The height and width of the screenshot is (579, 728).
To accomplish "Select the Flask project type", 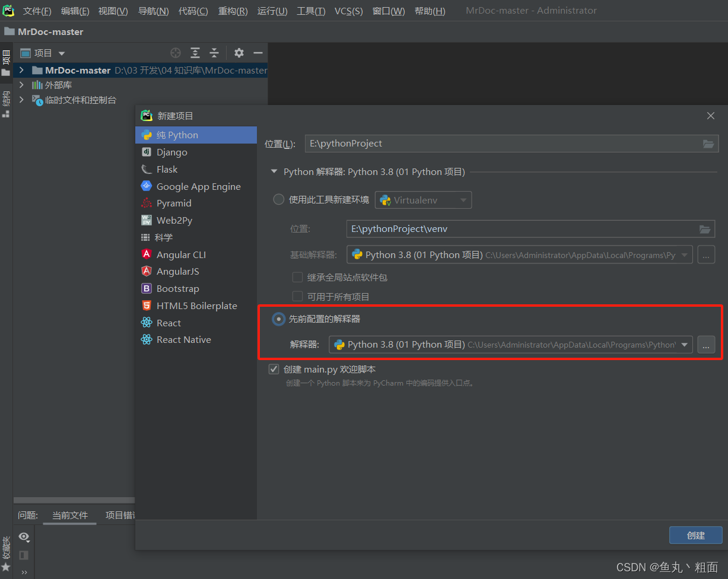I will pos(196,169).
